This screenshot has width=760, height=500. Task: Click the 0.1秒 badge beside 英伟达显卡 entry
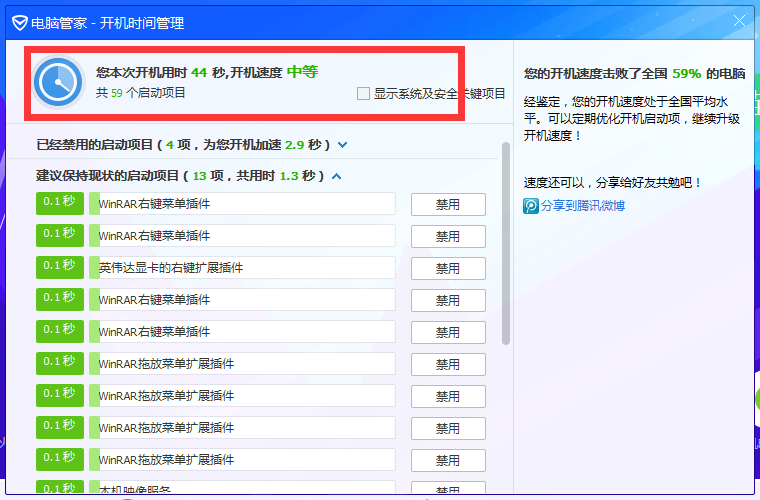click(x=60, y=268)
